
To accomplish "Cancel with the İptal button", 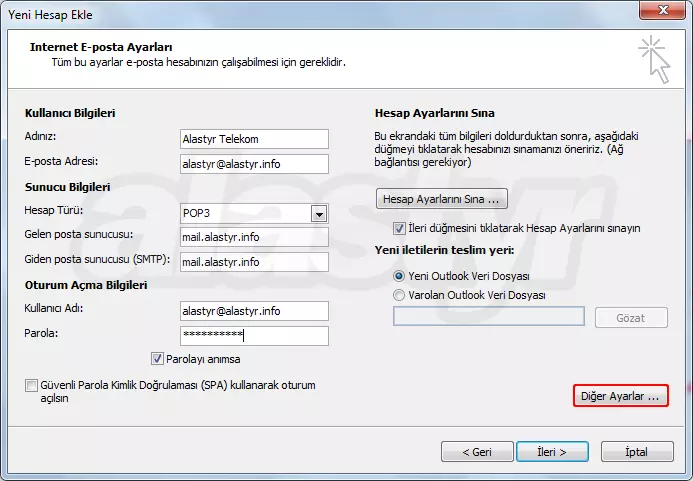I will coord(637,452).
